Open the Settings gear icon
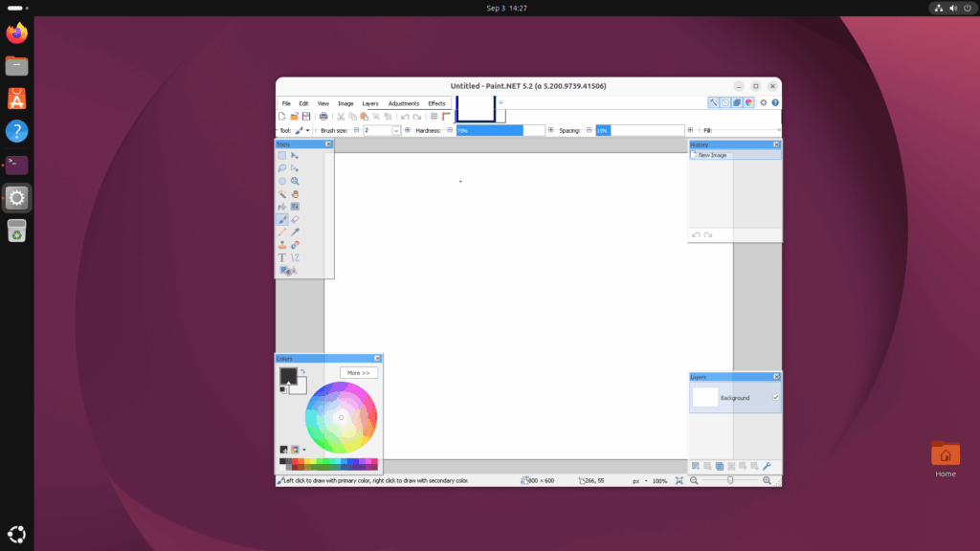This screenshot has width=980, height=551. [763, 102]
